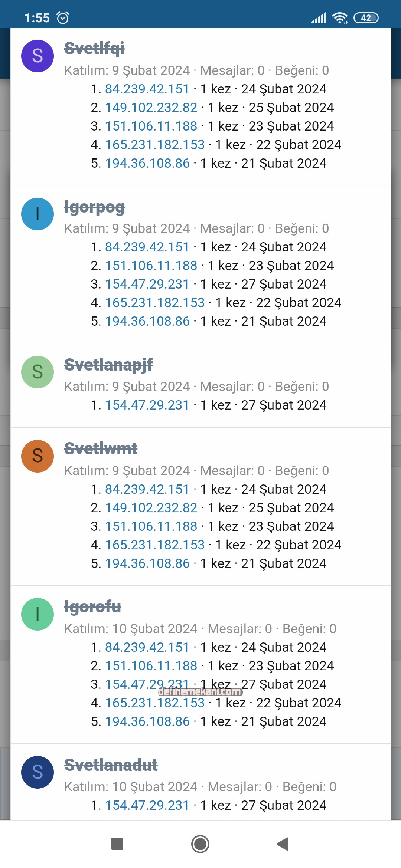The height and width of the screenshot is (868, 401).
Task: Open the Svetlwmt username link
Action: click(101, 449)
